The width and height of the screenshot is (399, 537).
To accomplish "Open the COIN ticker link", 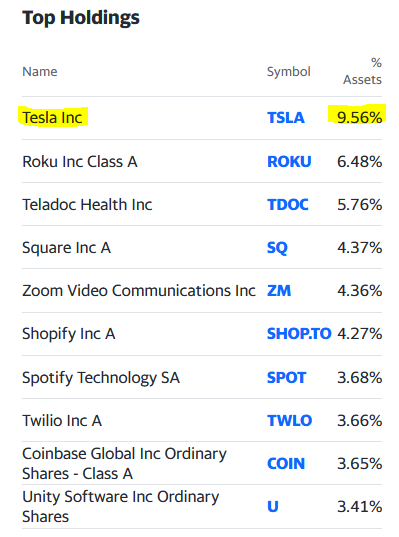I will (286, 464).
